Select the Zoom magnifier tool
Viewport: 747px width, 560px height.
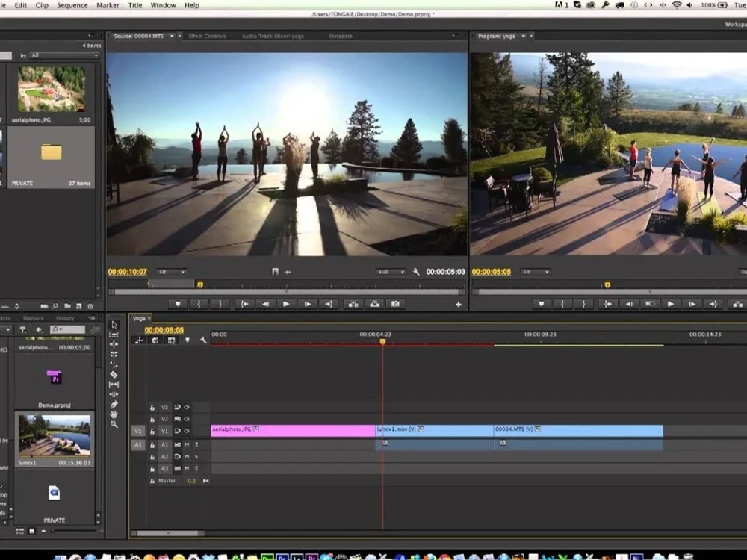(x=114, y=424)
